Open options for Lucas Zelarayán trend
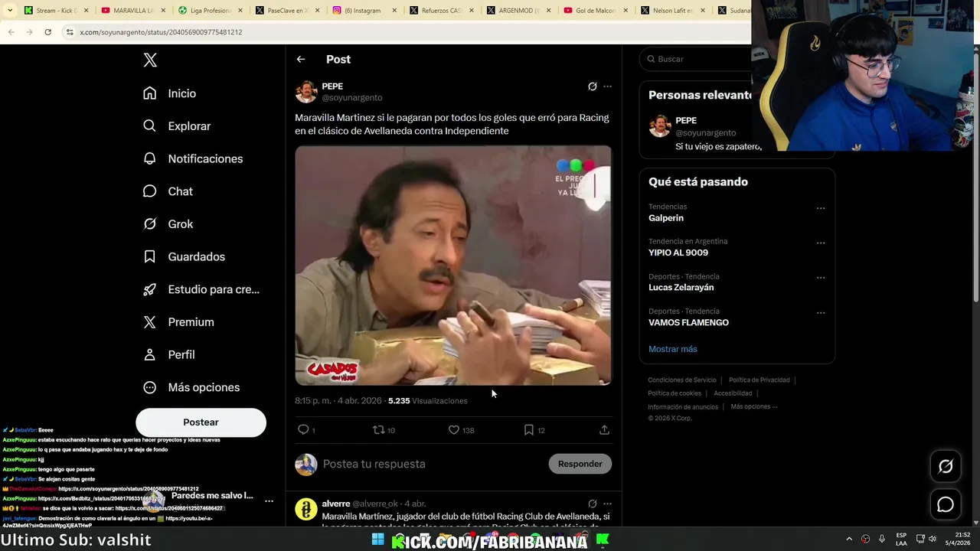This screenshot has width=980, height=551. tap(821, 278)
